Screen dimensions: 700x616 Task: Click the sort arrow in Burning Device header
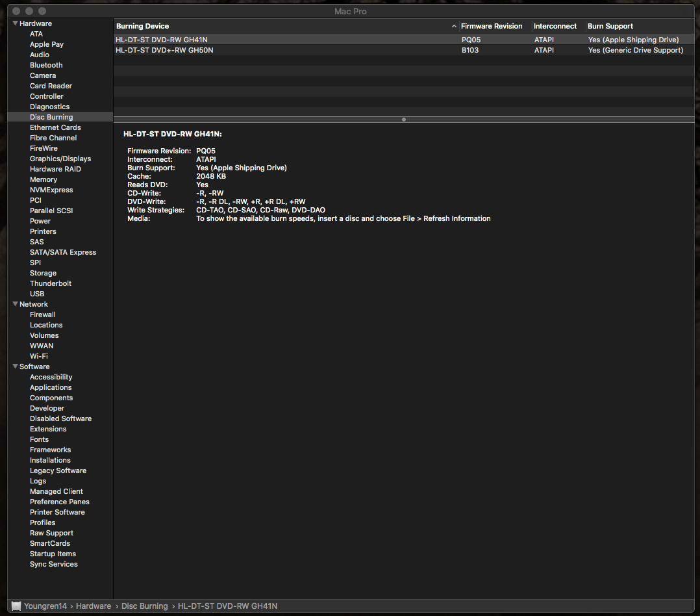(x=453, y=27)
